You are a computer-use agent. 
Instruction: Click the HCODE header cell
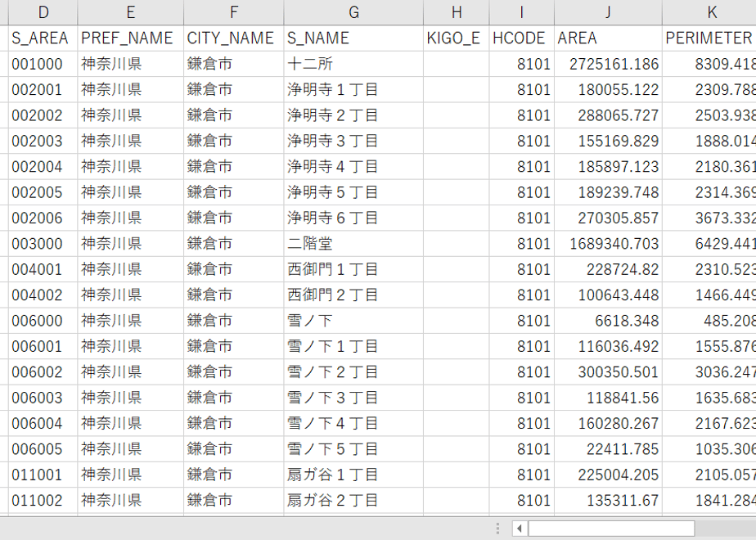point(522,38)
